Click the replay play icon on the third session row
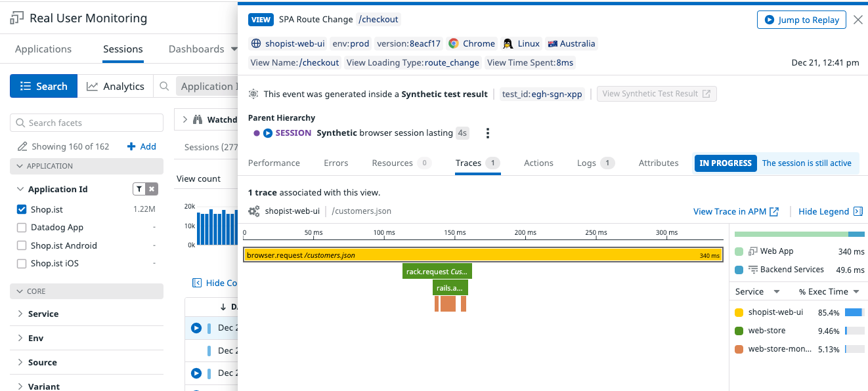 196,373
